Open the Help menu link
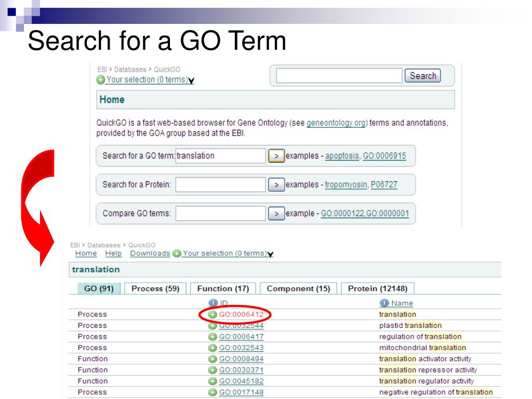Screen dimensions: 532x399 tap(113, 254)
